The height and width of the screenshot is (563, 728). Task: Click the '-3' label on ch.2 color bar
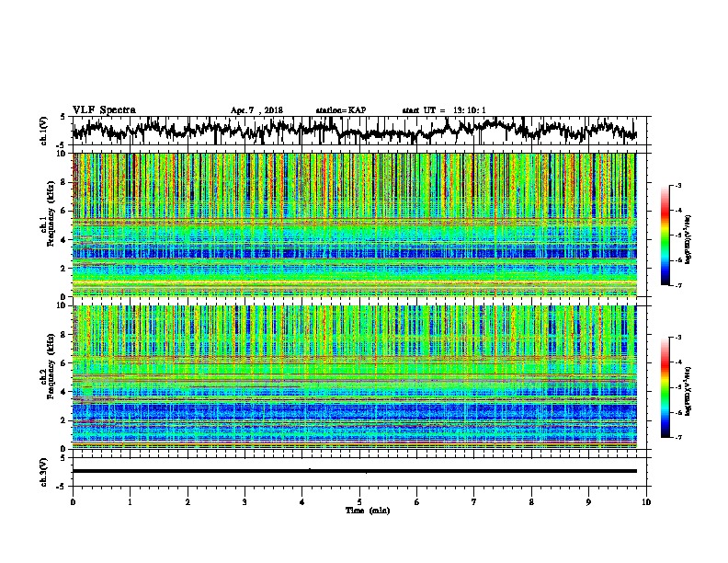pos(678,338)
